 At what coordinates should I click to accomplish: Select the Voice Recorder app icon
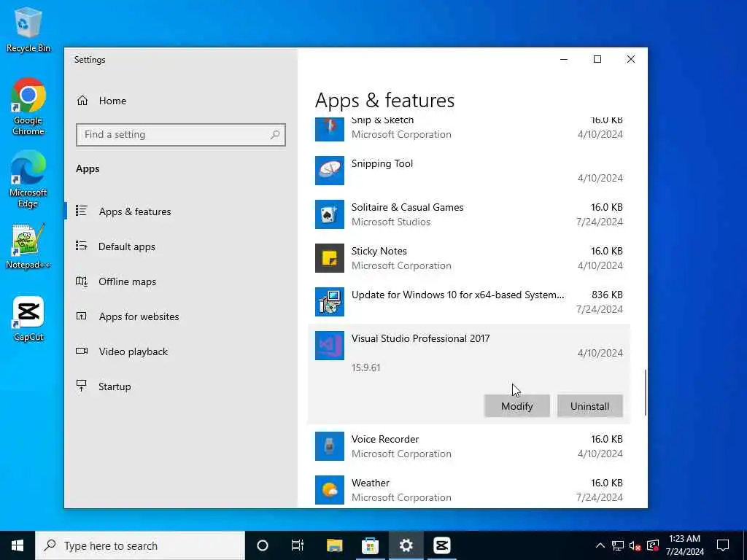(x=329, y=446)
